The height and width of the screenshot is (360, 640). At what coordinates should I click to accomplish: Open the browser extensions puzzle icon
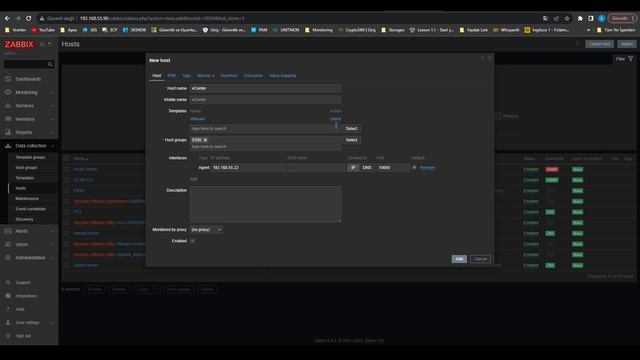580,18
